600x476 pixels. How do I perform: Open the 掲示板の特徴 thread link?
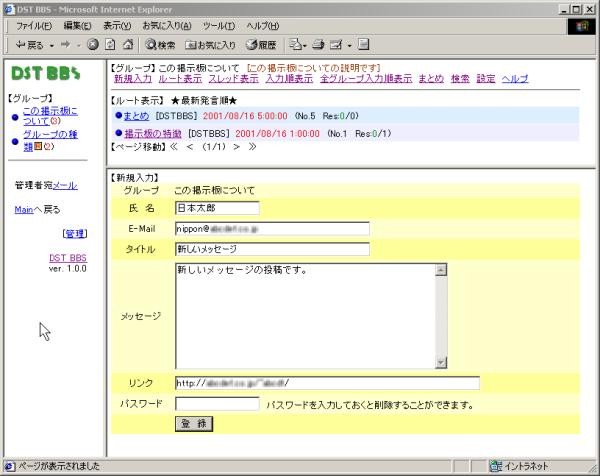pos(152,132)
